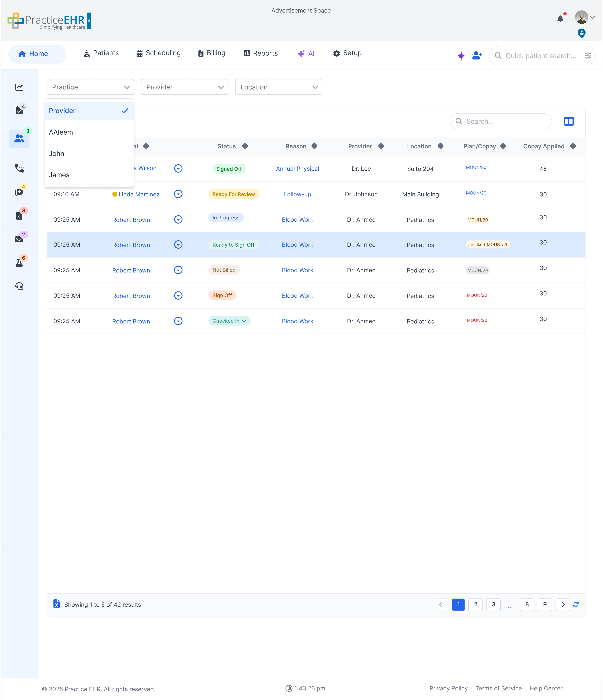The height and width of the screenshot is (700, 603).
Task: Switch to the Billing tab
Action: (211, 53)
